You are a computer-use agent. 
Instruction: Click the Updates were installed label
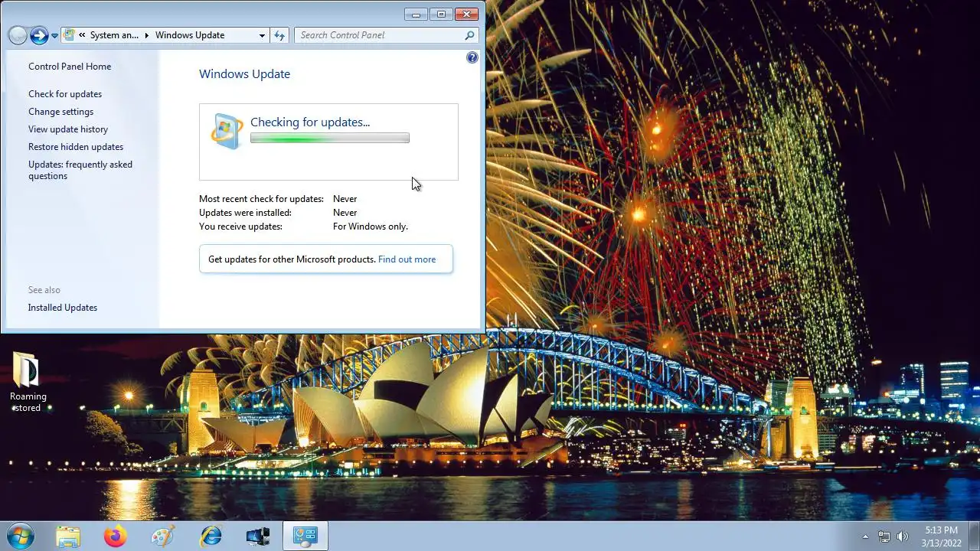(x=245, y=213)
